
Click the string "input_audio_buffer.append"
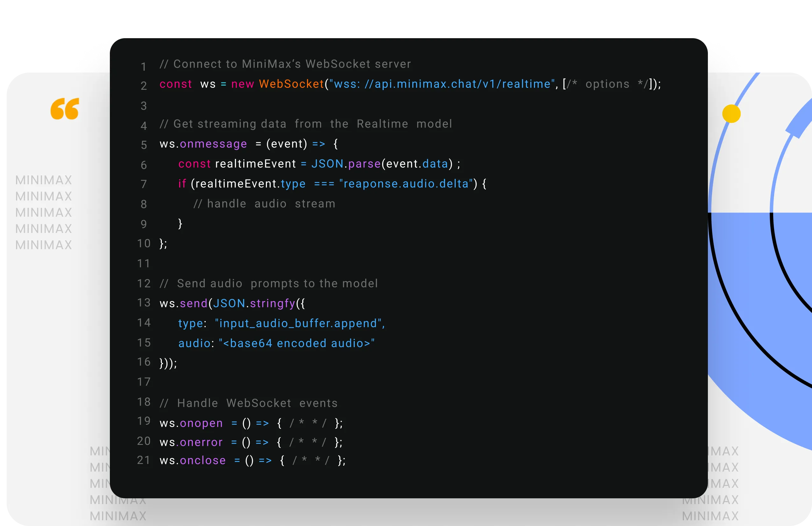pos(298,324)
